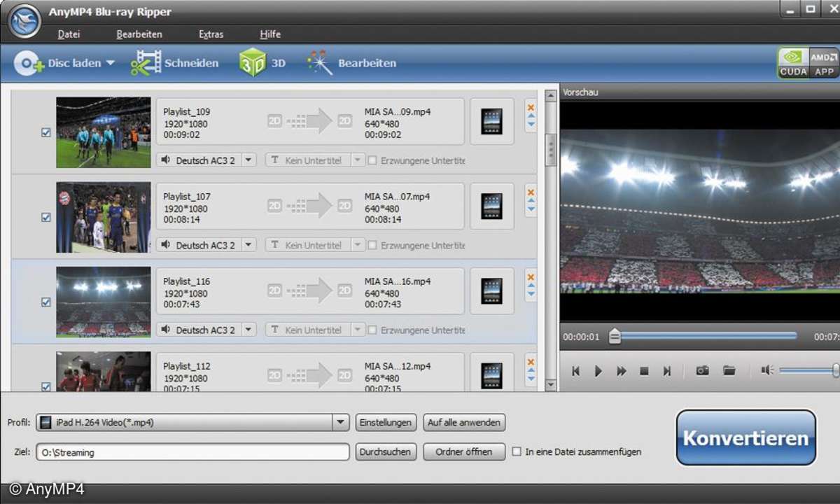Fast forward the preview video
The height and width of the screenshot is (504, 840).
[621, 371]
